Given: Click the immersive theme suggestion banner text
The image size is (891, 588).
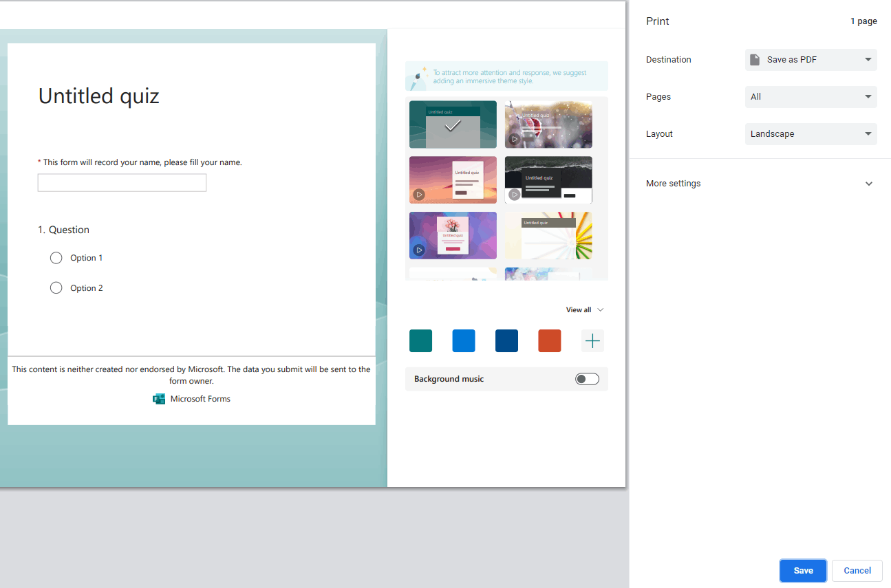Looking at the screenshot, I should (510, 76).
